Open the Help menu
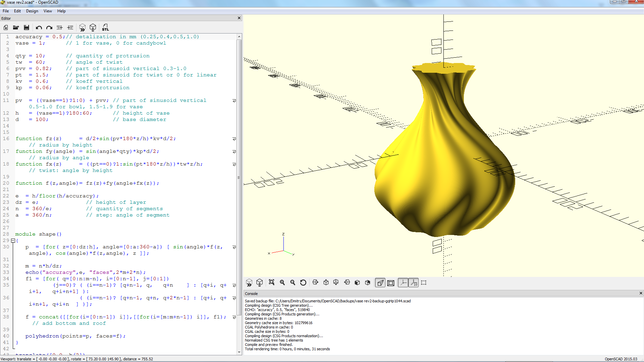The width and height of the screenshot is (644, 362). click(x=61, y=11)
